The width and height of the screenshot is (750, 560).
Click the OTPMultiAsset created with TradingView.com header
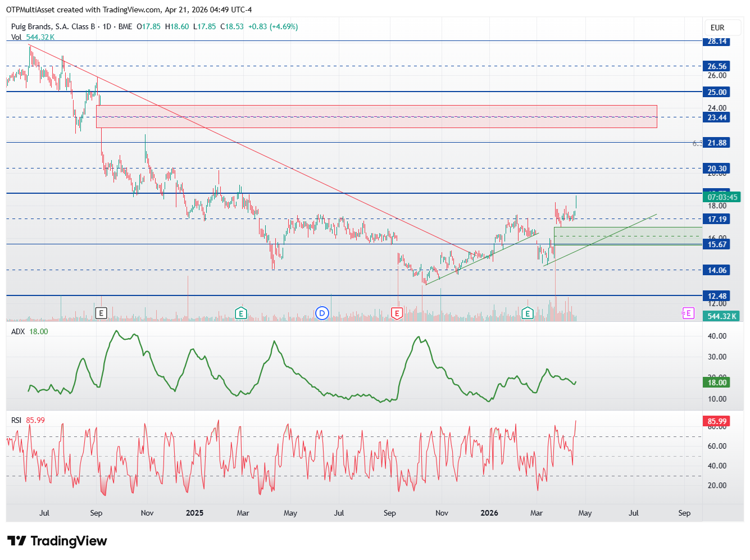pyautogui.click(x=129, y=10)
